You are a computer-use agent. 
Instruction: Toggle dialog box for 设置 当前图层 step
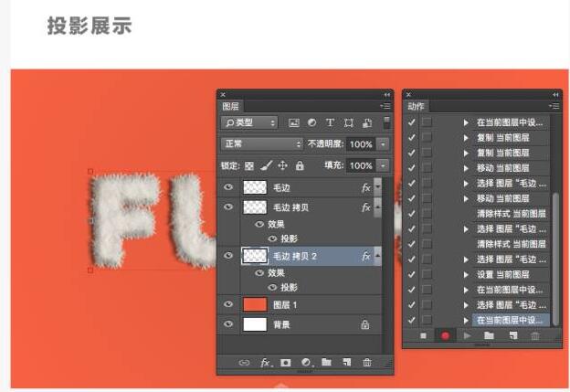[x=427, y=274]
